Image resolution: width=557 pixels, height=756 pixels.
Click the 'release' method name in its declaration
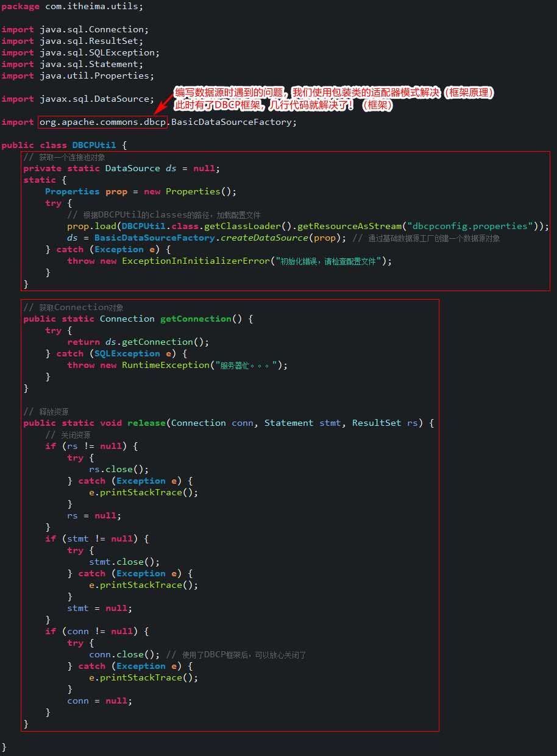point(146,423)
